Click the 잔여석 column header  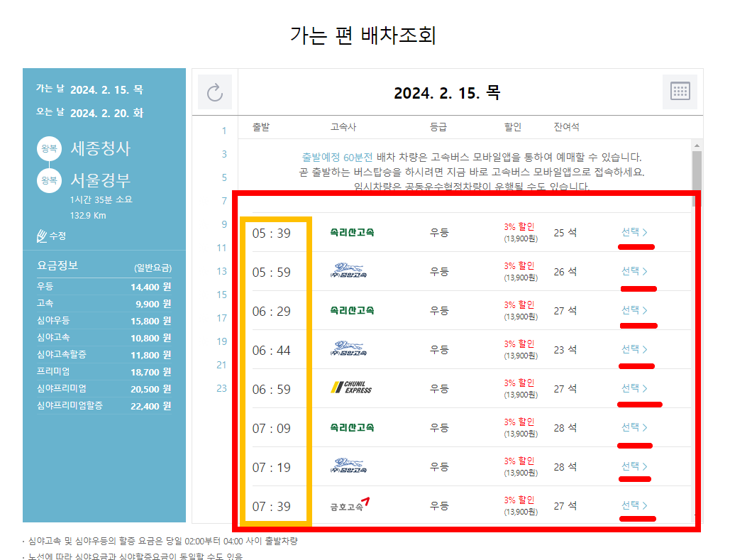(567, 127)
